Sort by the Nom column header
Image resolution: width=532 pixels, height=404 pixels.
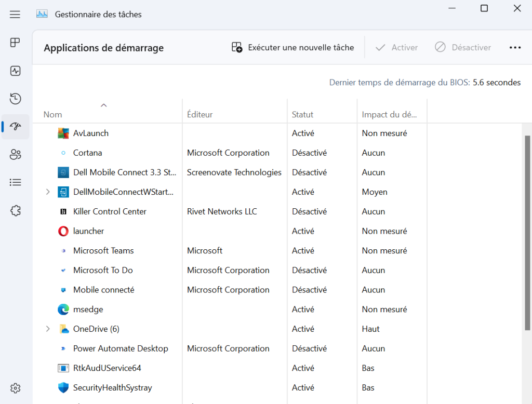click(108, 111)
